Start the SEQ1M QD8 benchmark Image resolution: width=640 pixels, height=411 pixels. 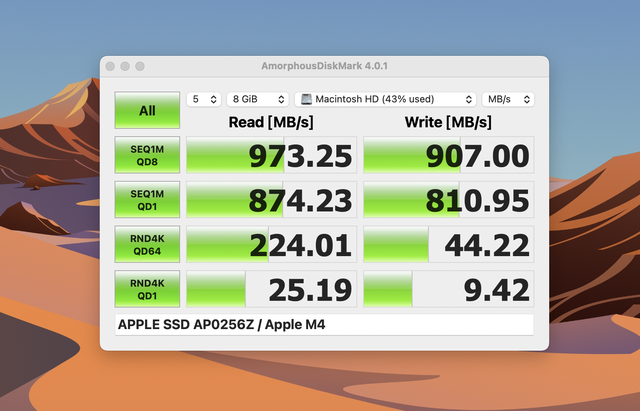click(x=146, y=155)
